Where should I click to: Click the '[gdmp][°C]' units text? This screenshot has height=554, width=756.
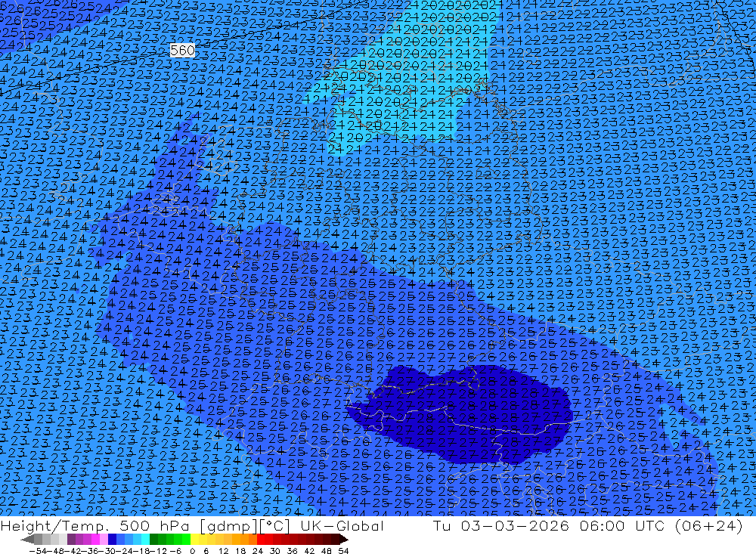click(x=245, y=525)
